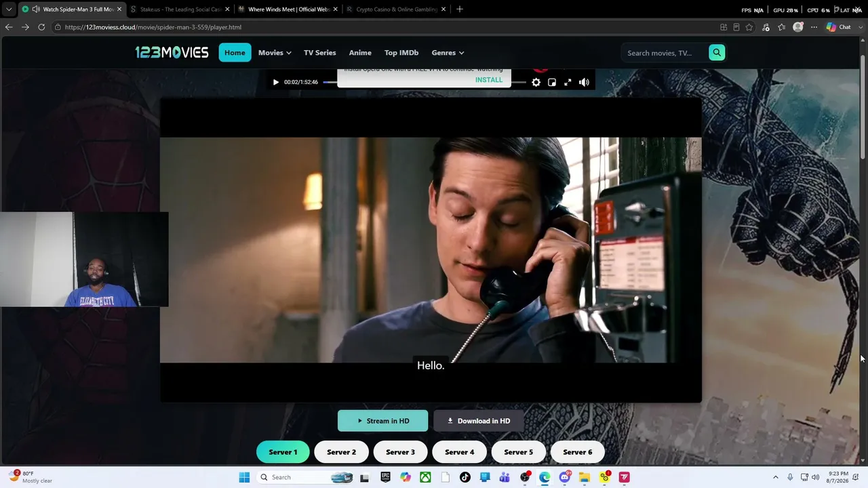Select Server 1
This screenshot has width=868, height=488.
(283, 452)
